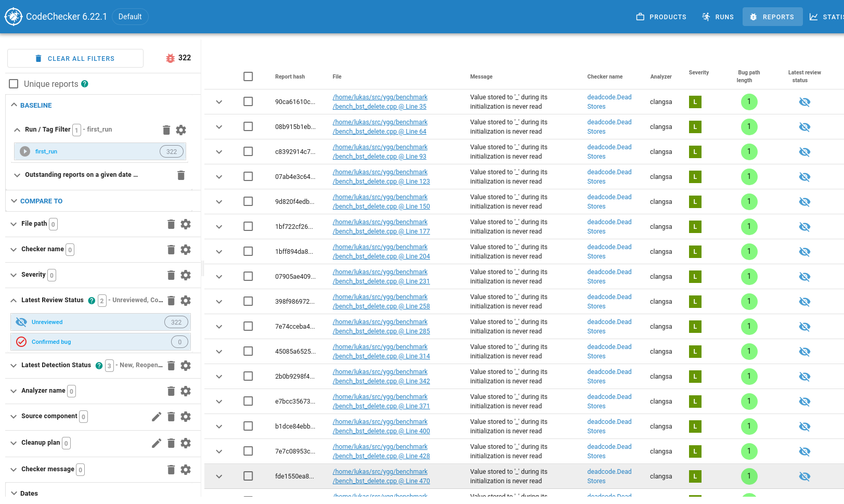Toggle the Unique reports checkbox
Viewport: 844px width, 504px height.
pyautogui.click(x=14, y=84)
